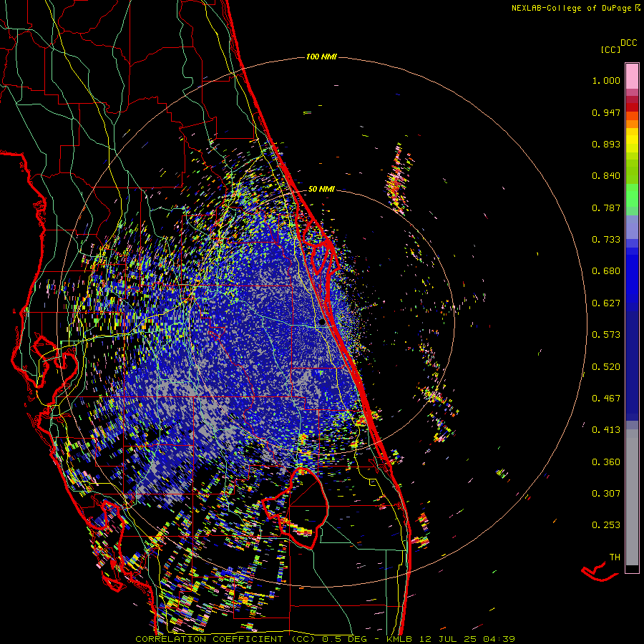
Task: Click the 04:39 timestamp in the caption
Action: pos(499,639)
